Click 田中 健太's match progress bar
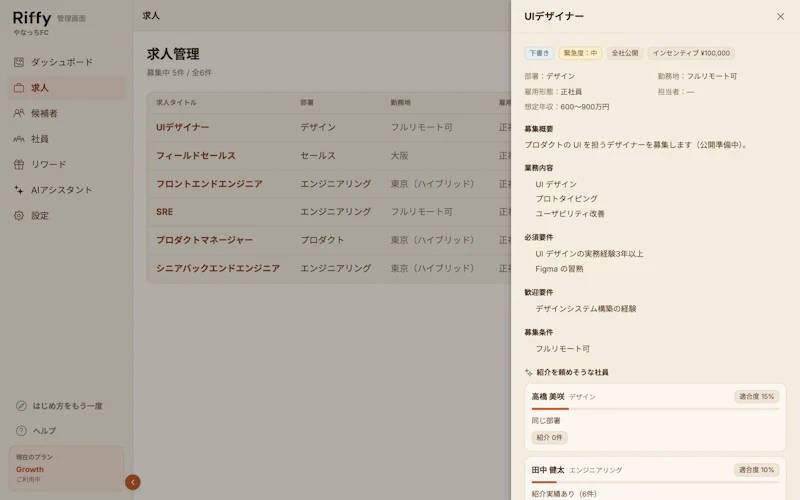Screen dimensions: 800x500 pyautogui.click(x=655, y=482)
